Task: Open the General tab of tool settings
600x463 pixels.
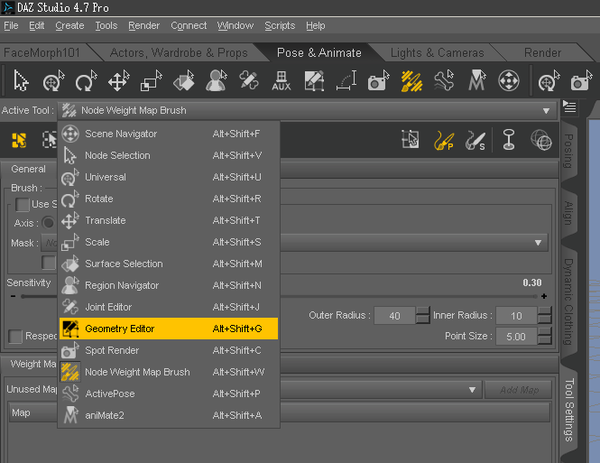Action: coord(28,169)
